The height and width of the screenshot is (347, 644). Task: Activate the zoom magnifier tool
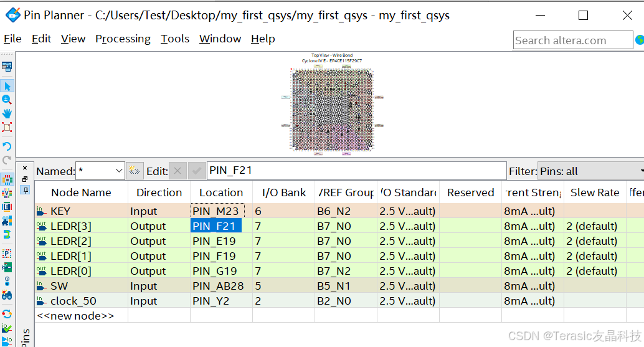point(7,100)
